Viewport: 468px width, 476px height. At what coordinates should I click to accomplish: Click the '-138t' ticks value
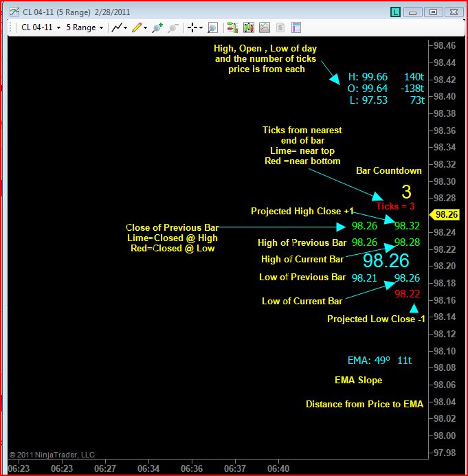tap(412, 89)
